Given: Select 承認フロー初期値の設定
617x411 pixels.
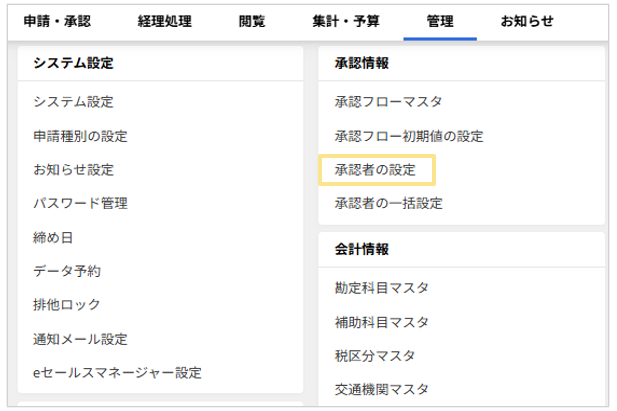Looking at the screenshot, I should pyautogui.click(x=409, y=136).
